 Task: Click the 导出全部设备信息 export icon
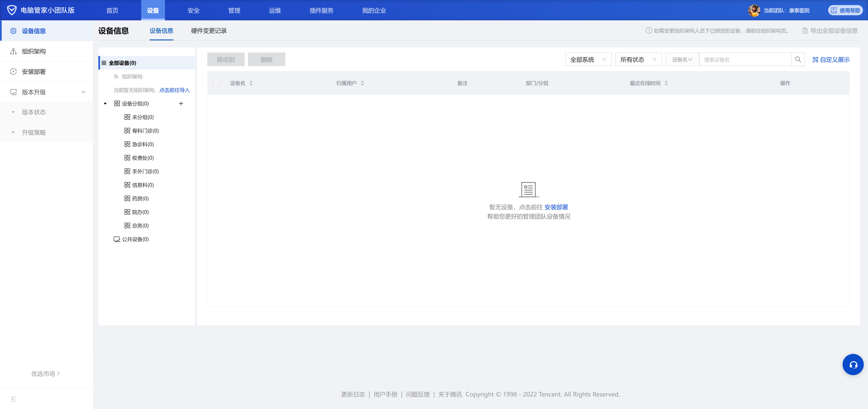pyautogui.click(x=805, y=31)
